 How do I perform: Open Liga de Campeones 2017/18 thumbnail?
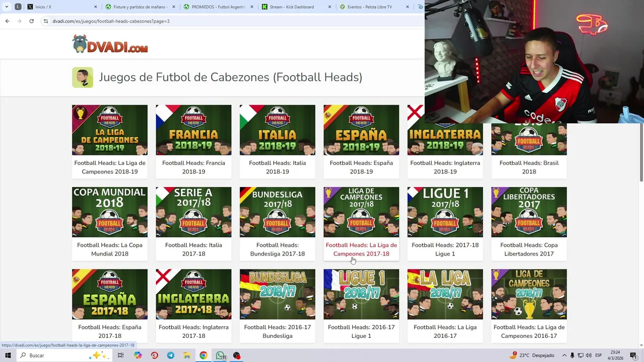pos(361,212)
